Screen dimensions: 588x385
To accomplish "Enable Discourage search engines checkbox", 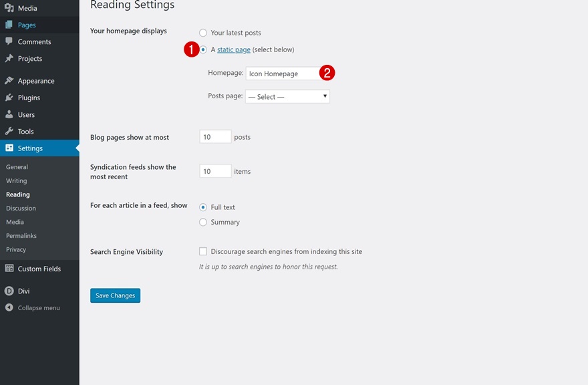I will point(203,251).
